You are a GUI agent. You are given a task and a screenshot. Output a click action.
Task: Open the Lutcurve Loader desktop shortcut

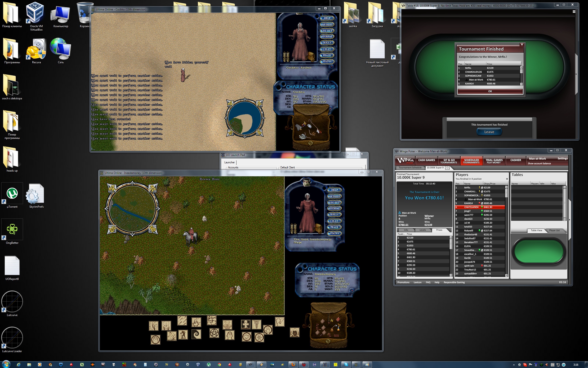coord(12,340)
